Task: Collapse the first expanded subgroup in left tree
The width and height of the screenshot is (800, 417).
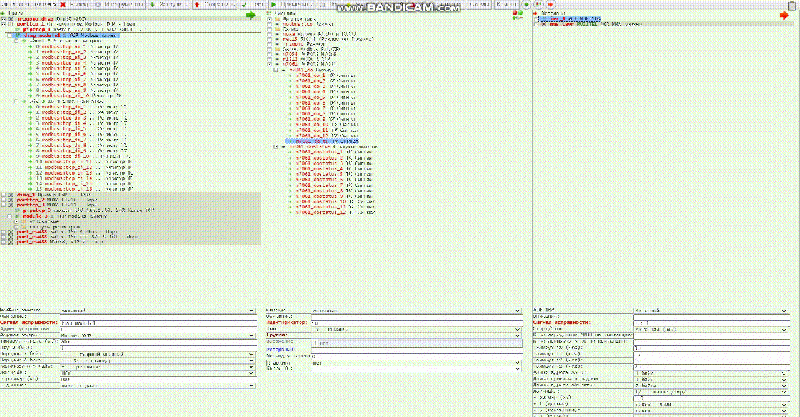Action: point(16,41)
